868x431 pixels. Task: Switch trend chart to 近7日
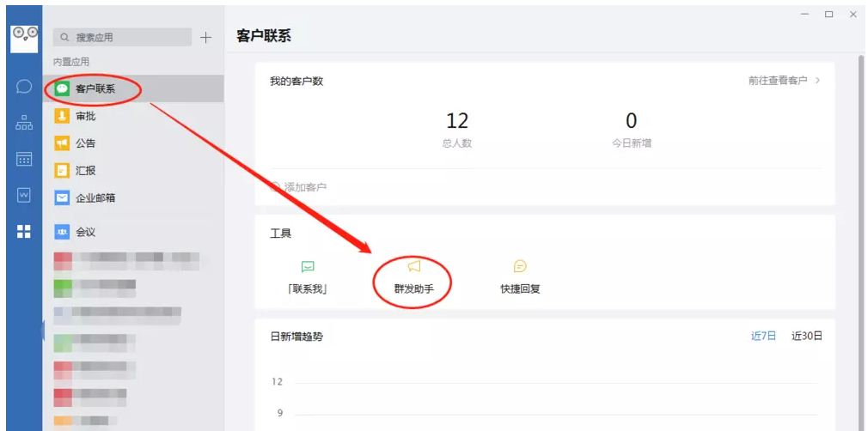click(x=763, y=336)
